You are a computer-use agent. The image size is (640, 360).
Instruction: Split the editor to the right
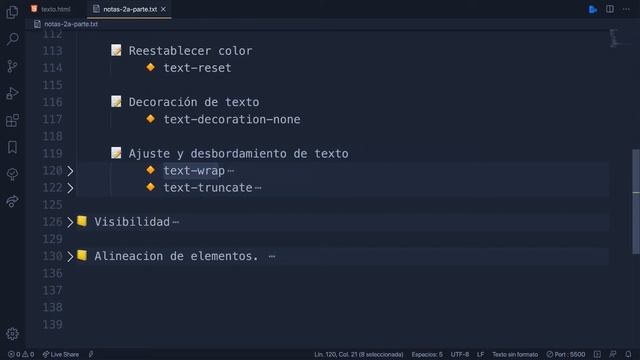click(x=610, y=9)
